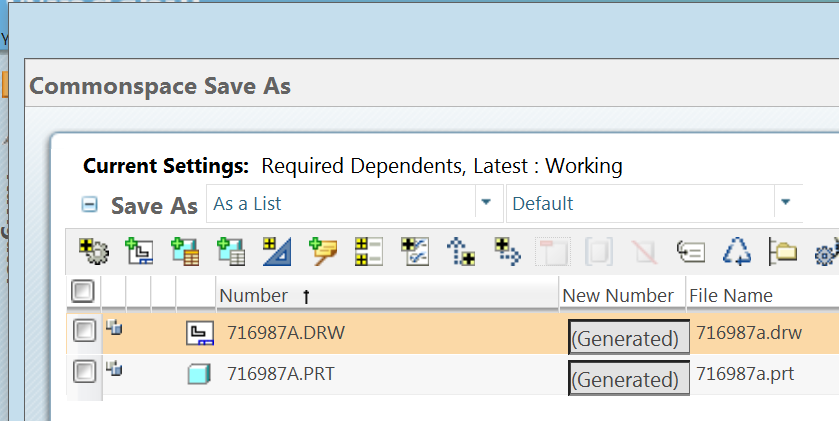Click the File Name column header
Viewport: 839px width, 421px height.
point(731,295)
